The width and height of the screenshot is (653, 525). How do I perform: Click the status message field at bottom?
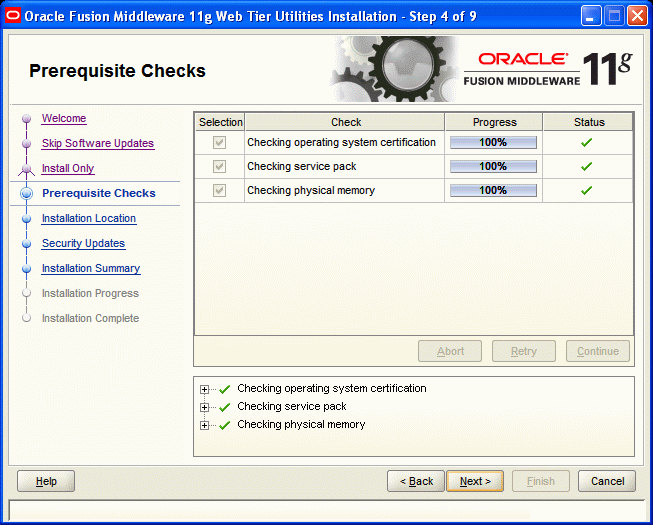click(326, 510)
